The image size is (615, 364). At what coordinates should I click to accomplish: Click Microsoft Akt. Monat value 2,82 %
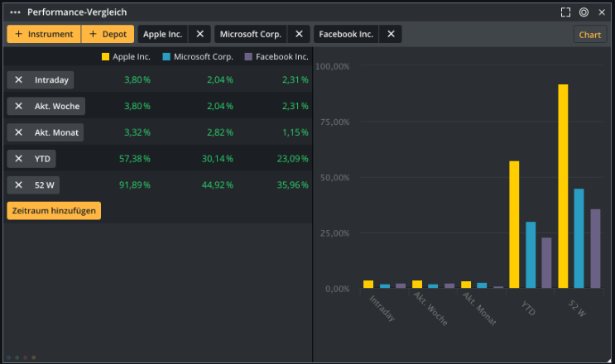pos(220,132)
